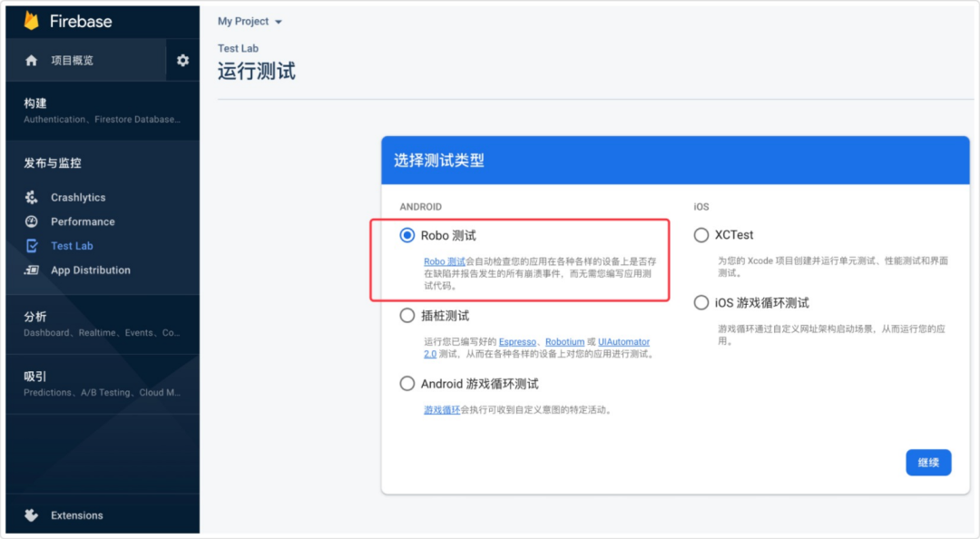This screenshot has width=980, height=539.
Task: Pick Android 游戏循环测试 option
Action: (x=407, y=383)
